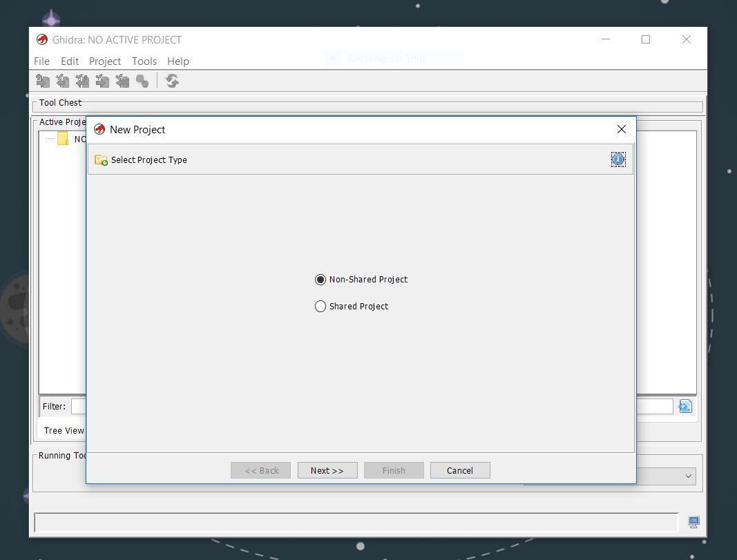Open the Project menu
Screen dimensions: 737x560
105,61
